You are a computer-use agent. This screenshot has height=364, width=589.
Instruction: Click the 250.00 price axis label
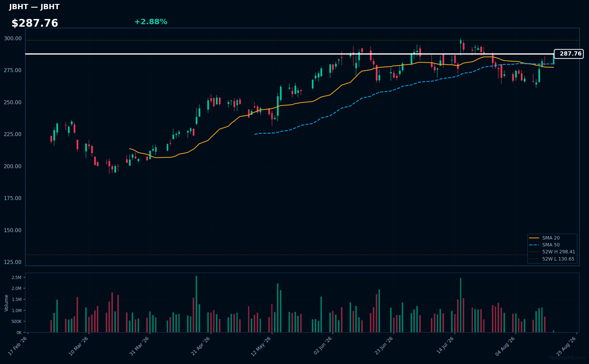(13, 102)
